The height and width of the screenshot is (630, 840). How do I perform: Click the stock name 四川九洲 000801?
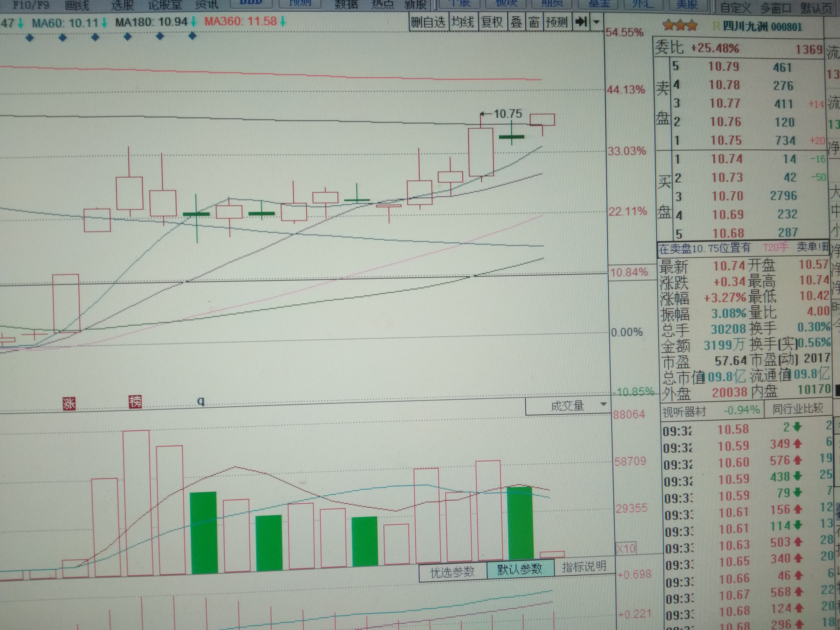click(762, 27)
